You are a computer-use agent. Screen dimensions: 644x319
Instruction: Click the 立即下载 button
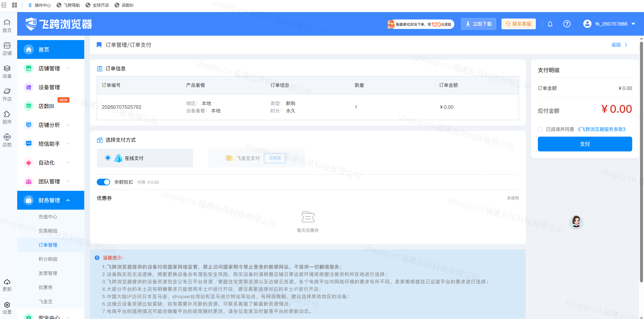point(479,24)
